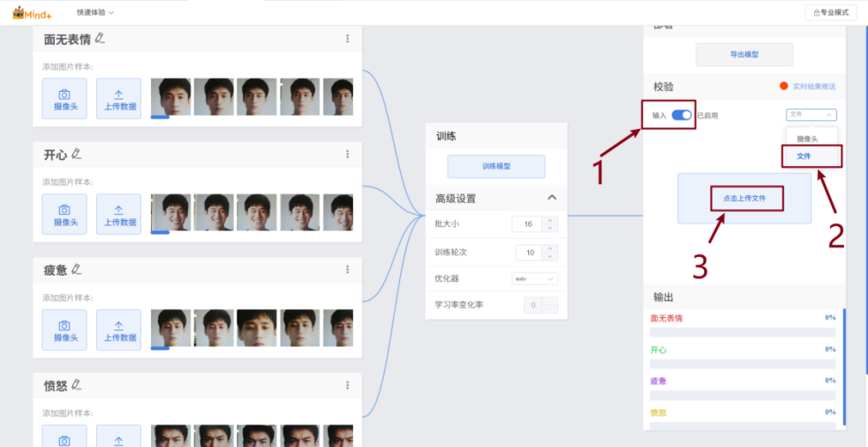Viewport: 868px width, 447px height.
Task: Open the 开心 class more-options menu
Action: 348,154
